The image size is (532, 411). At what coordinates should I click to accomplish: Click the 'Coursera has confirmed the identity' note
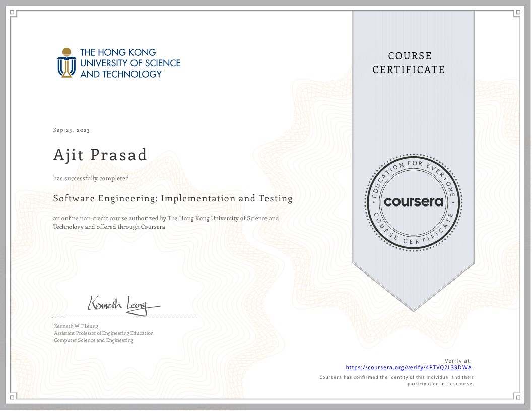click(396, 380)
